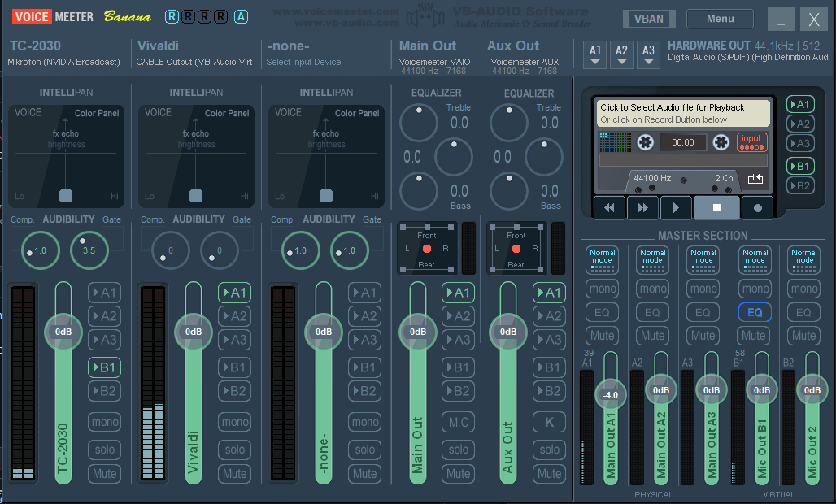
Task: Click the Main Out surround panner red dot
Action: [426, 248]
